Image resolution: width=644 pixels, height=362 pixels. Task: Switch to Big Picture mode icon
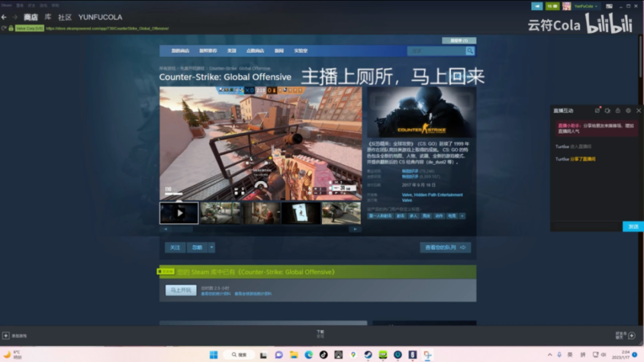tap(609, 6)
